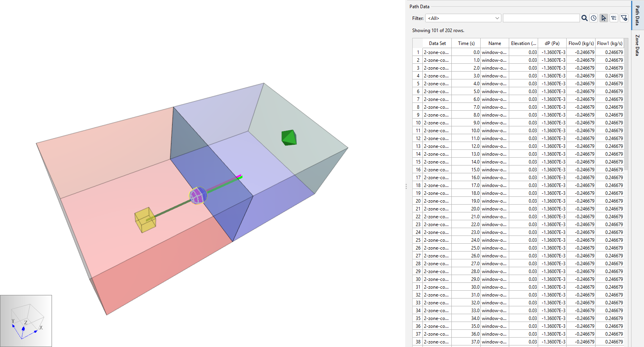644x347 pixels.
Task: Sort by the dP (Pa) column header
Action: (x=552, y=43)
